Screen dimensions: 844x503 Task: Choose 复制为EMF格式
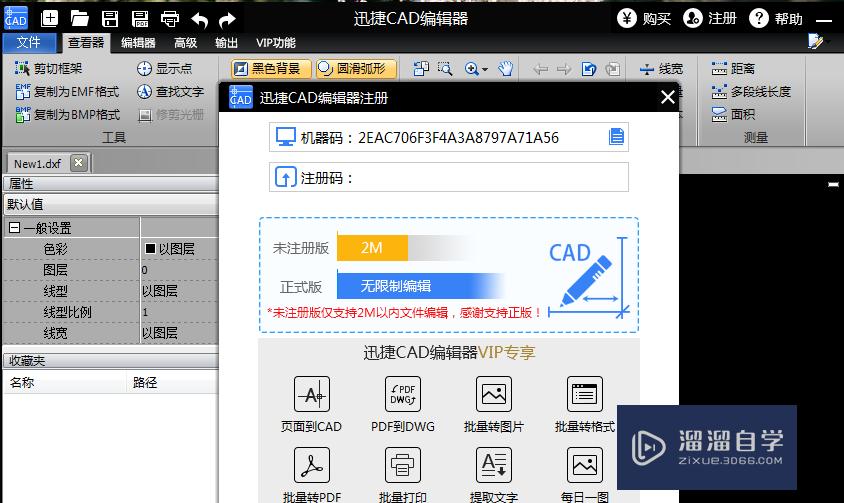point(67,92)
